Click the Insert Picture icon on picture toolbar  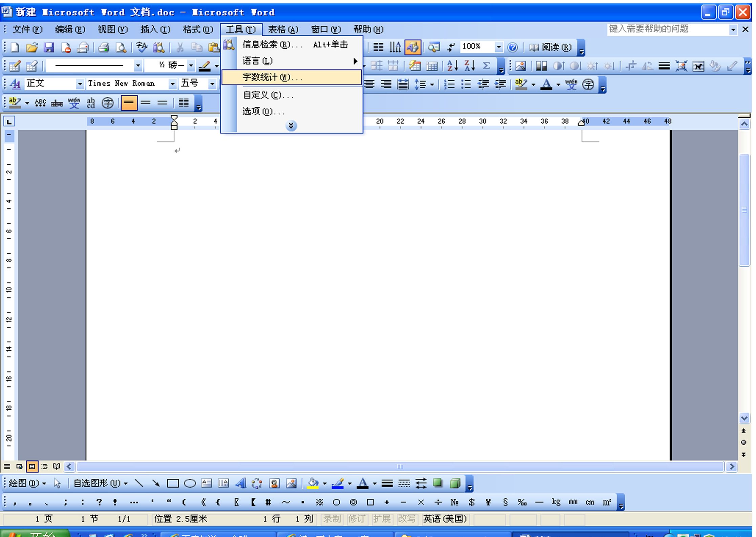520,66
